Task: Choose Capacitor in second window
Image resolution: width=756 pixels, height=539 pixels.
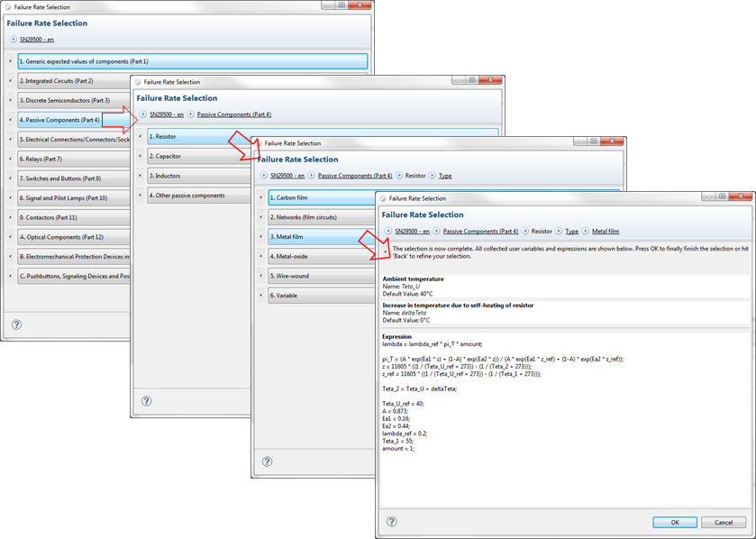Action: [199, 156]
